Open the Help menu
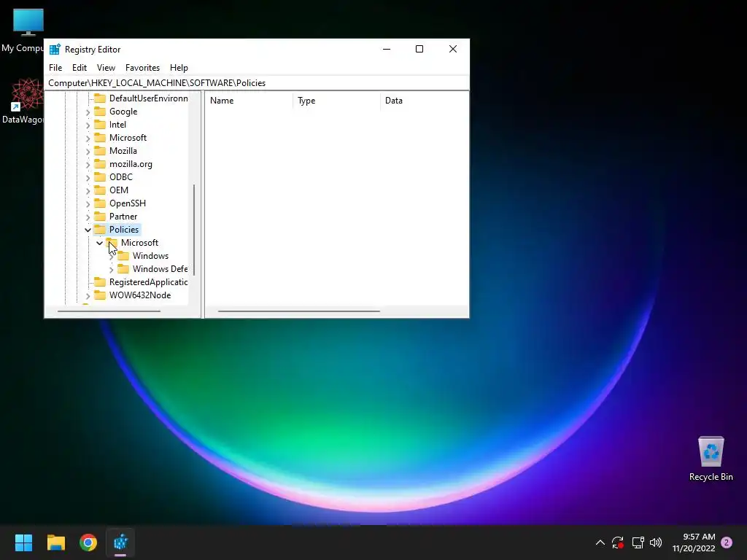747x560 pixels. pos(179,68)
